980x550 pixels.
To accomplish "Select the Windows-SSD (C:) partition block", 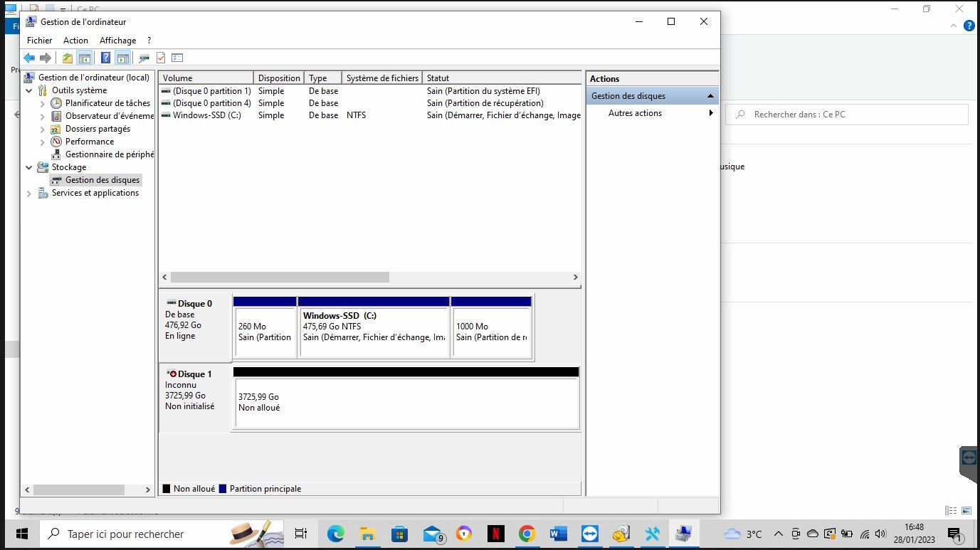I will pyautogui.click(x=374, y=328).
